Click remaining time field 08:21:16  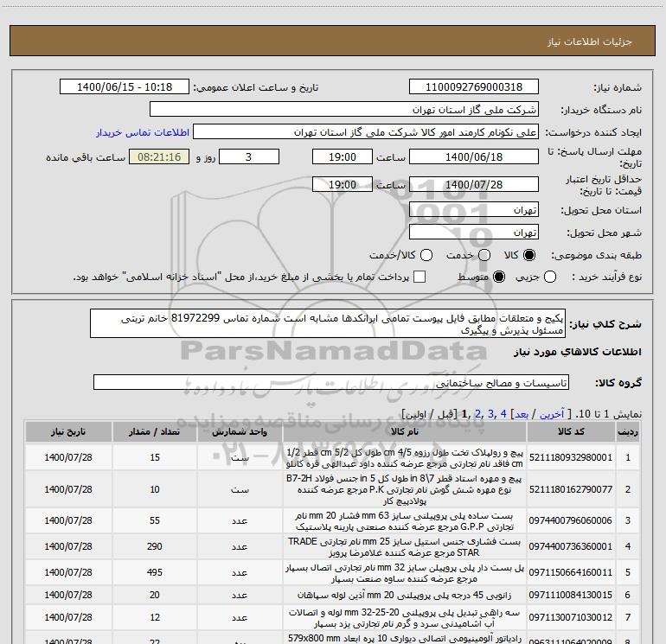(x=159, y=156)
